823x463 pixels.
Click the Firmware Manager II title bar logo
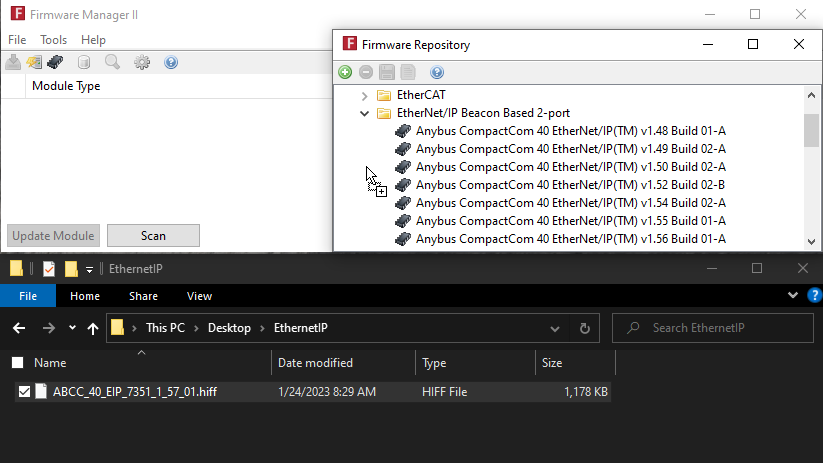click(x=17, y=14)
